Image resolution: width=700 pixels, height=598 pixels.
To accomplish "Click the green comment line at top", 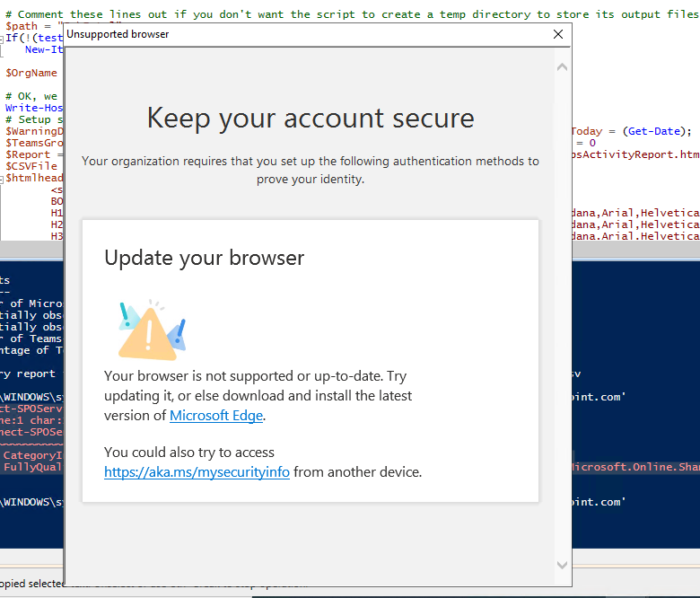I will click(x=352, y=14).
